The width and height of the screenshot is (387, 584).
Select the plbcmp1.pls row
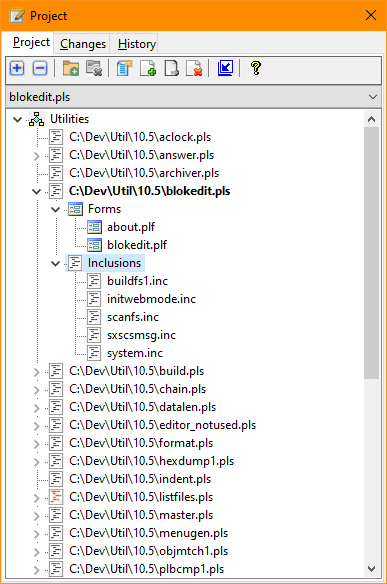coord(146,569)
